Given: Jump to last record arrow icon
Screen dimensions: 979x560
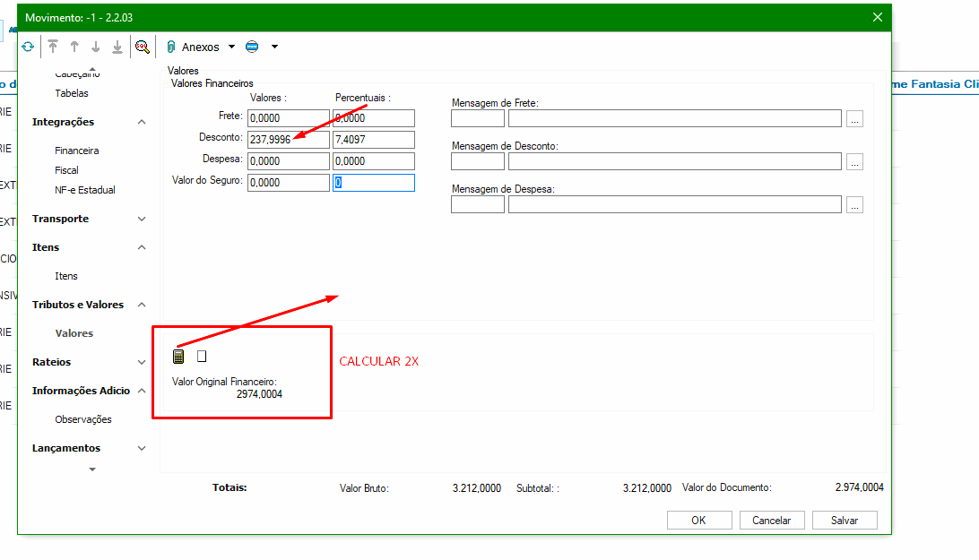Looking at the screenshot, I should [x=117, y=47].
